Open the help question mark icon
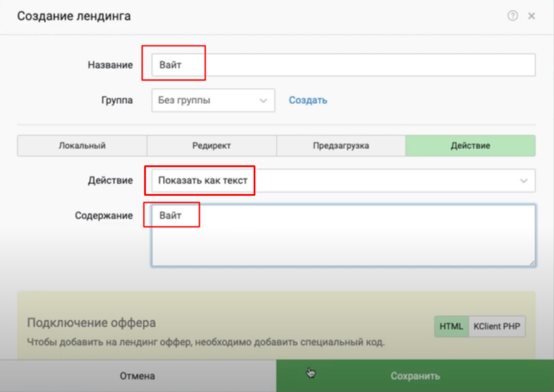 point(512,16)
